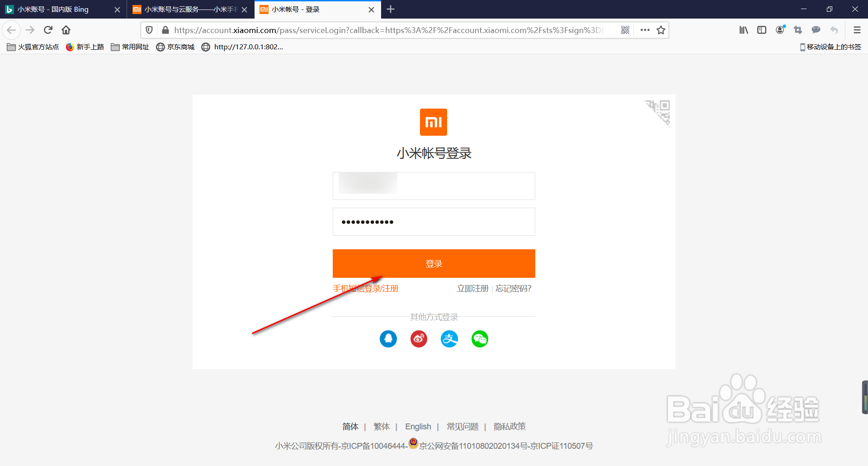Viewport: 868px width, 466px height.
Task: Go to the browser home page
Action: (x=66, y=30)
